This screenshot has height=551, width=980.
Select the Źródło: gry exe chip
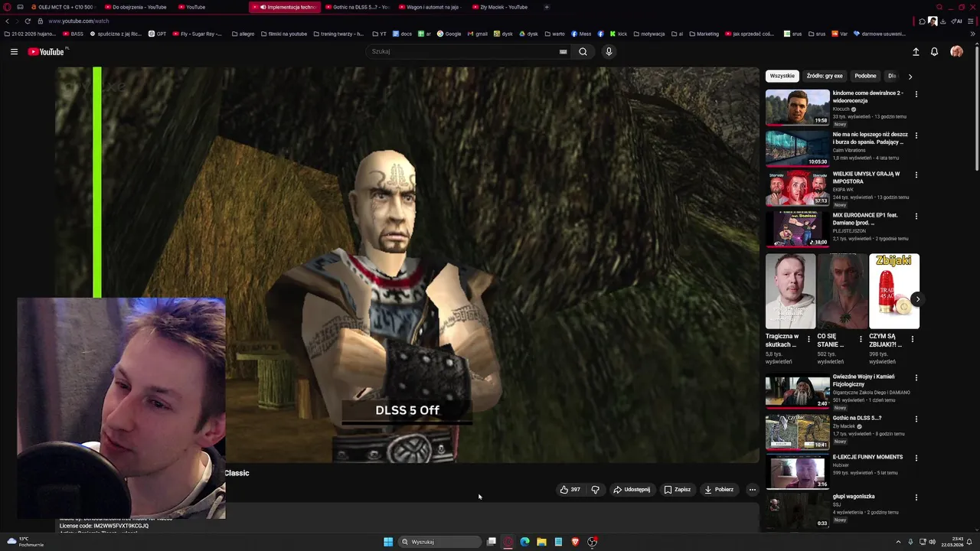point(825,76)
